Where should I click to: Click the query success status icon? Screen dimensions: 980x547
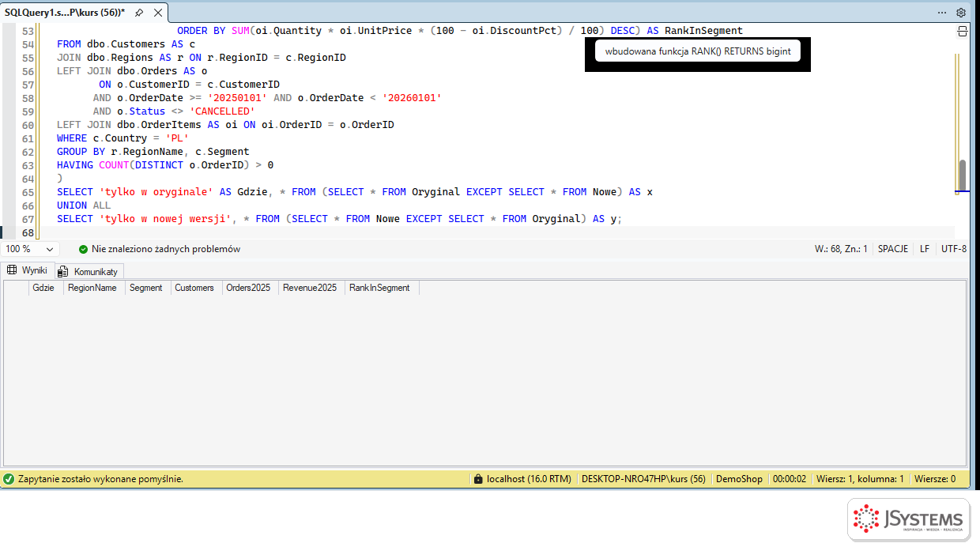9,479
